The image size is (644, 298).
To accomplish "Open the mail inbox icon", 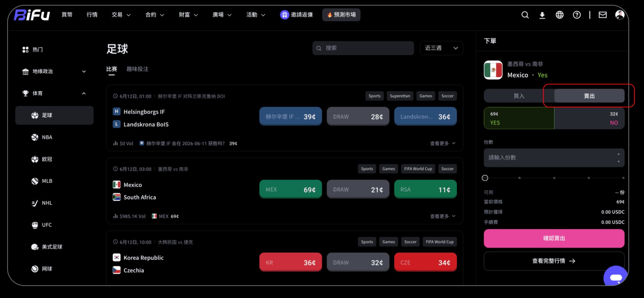I will click(603, 15).
